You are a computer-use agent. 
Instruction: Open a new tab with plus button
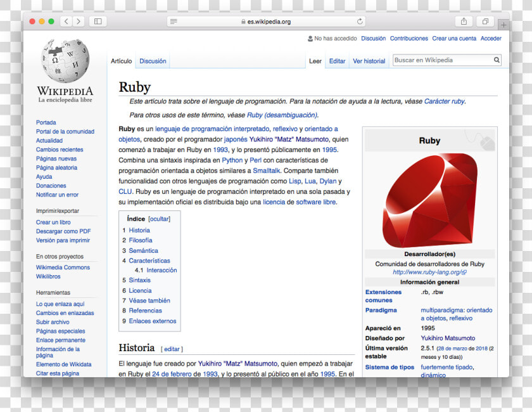(x=503, y=25)
